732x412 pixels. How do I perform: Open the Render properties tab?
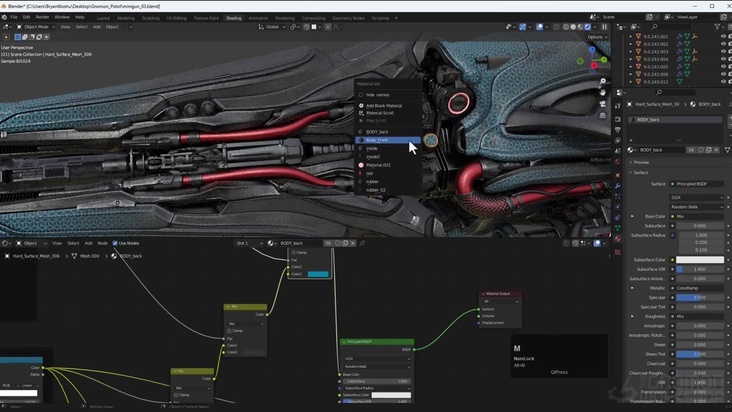pos(618,119)
